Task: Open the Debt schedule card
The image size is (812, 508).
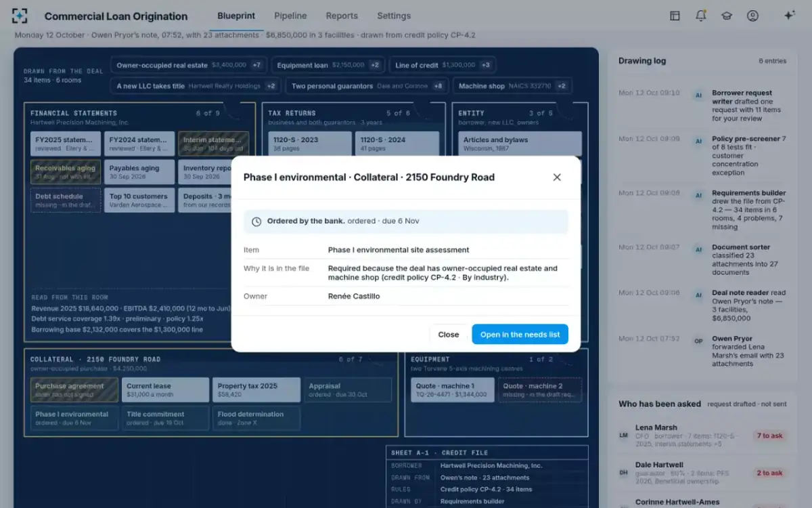Action: (66, 200)
